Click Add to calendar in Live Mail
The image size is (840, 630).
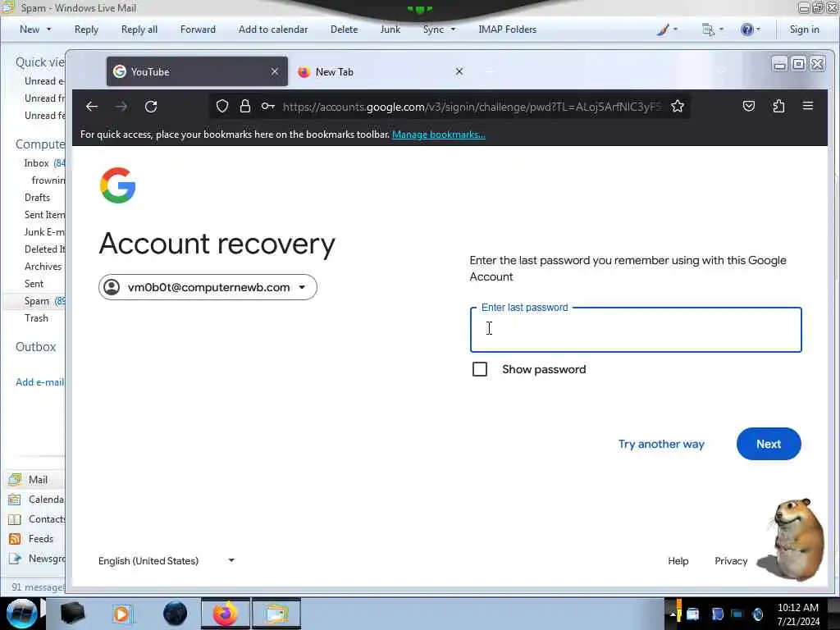coord(273,30)
